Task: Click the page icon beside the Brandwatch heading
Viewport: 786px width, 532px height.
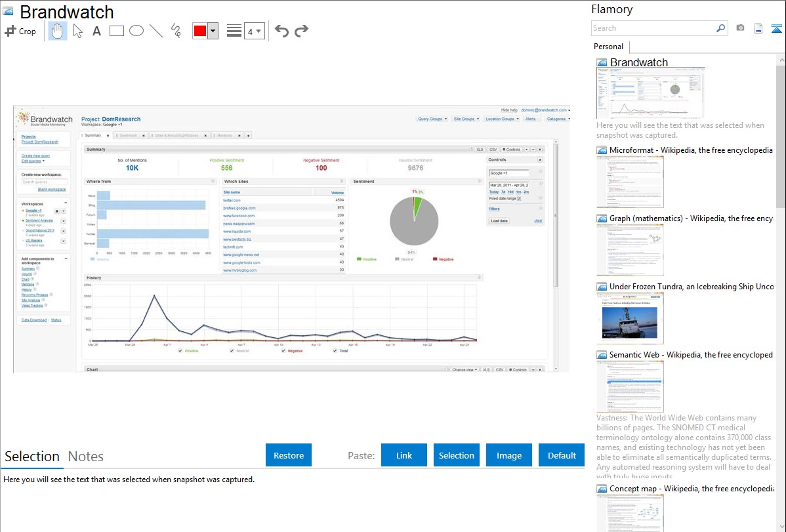Action: click(8, 11)
